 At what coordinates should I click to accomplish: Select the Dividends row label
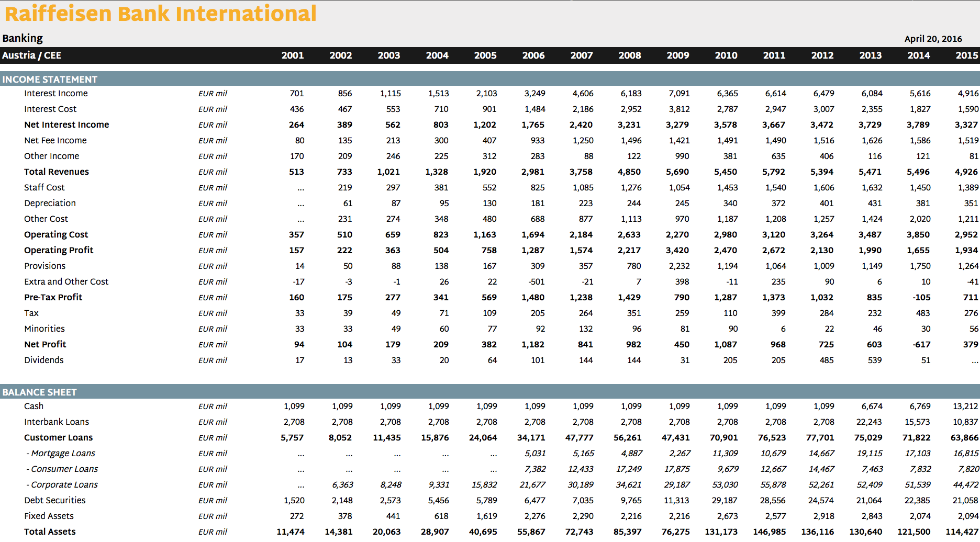pyautogui.click(x=44, y=360)
